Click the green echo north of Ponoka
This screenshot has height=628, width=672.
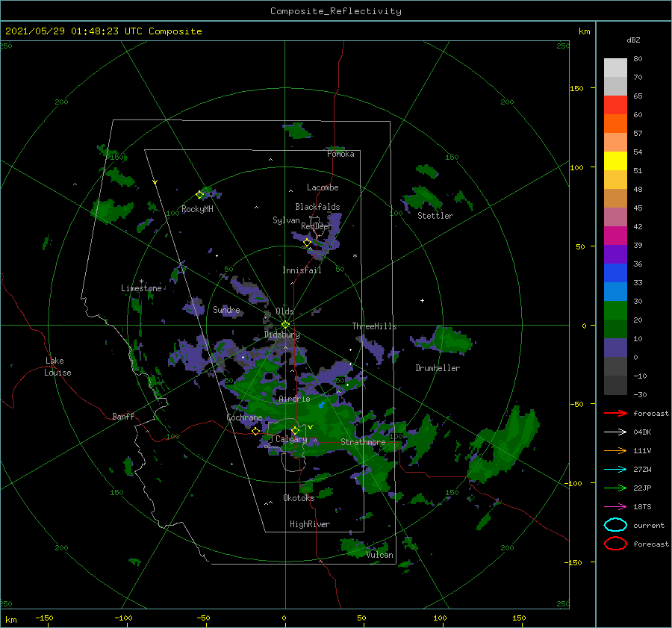pos(298,130)
